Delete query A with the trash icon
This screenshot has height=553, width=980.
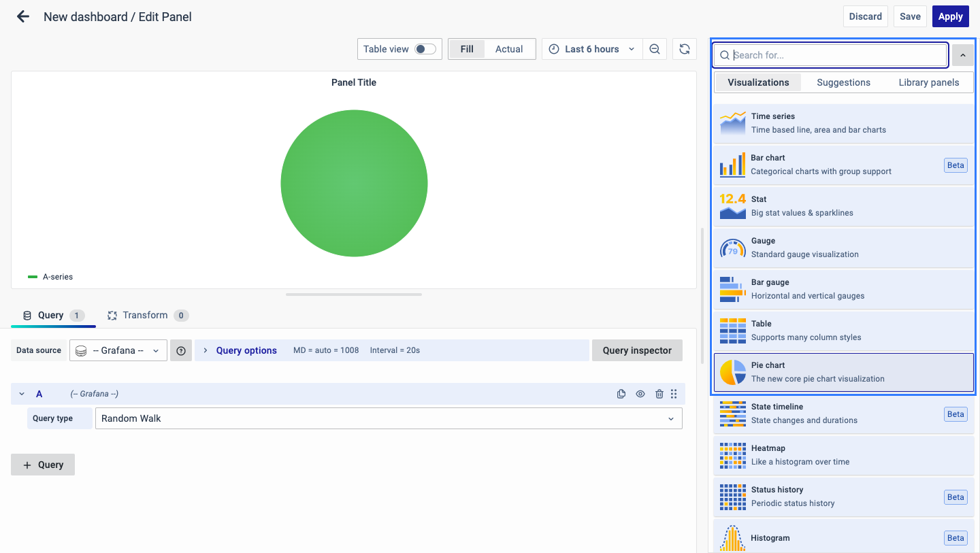coord(659,394)
